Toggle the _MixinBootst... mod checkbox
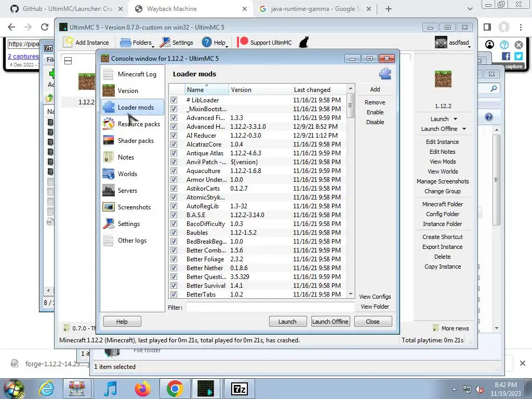The height and width of the screenshot is (399, 532). [x=174, y=109]
